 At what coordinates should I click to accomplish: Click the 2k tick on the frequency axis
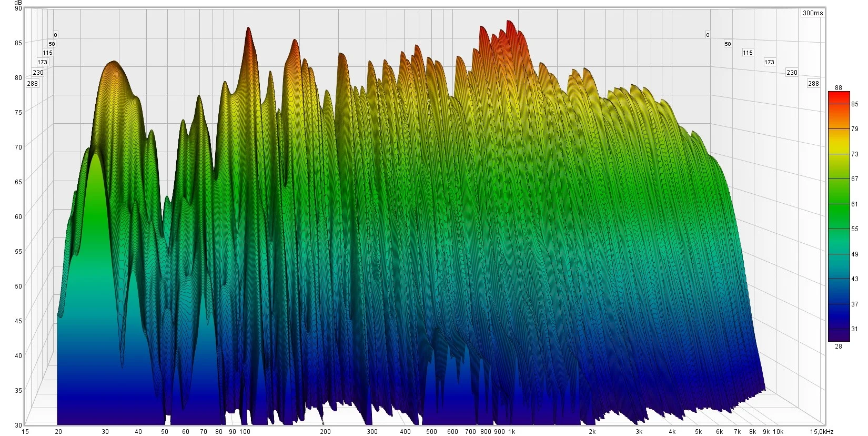[592, 432]
